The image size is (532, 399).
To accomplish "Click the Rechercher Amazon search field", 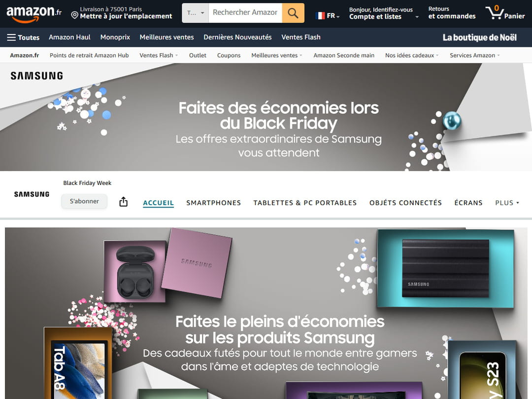I will pos(245,13).
